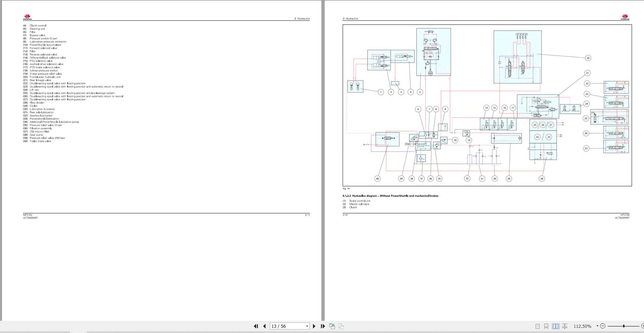Click the hydraulics diagram figure 19
This screenshot has height=333, width=644.
pos(487,105)
